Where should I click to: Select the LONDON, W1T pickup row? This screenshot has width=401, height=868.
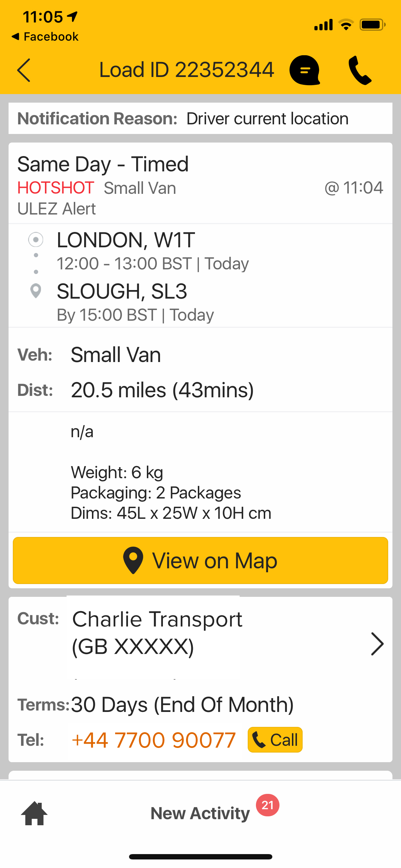click(126, 240)
